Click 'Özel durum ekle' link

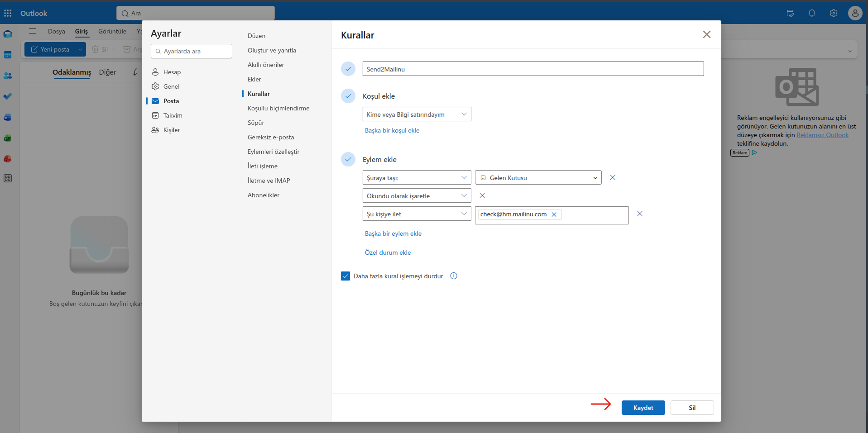click(x=388, y=252)
